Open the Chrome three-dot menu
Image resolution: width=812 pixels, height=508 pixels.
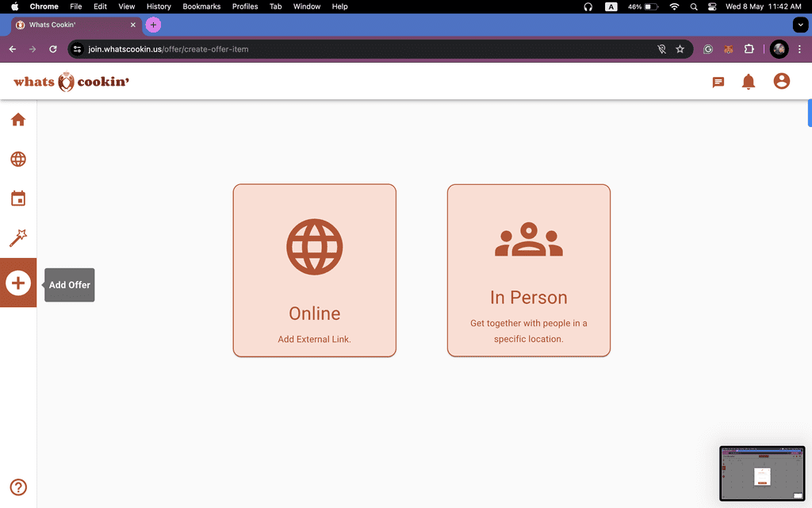pos(799,49)
